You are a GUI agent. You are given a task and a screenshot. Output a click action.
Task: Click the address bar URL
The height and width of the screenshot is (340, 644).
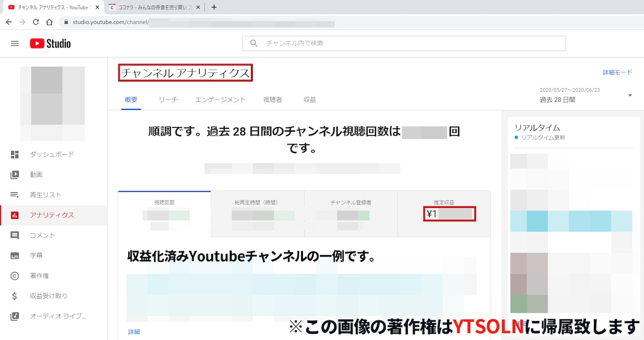(x=111, y=22)
